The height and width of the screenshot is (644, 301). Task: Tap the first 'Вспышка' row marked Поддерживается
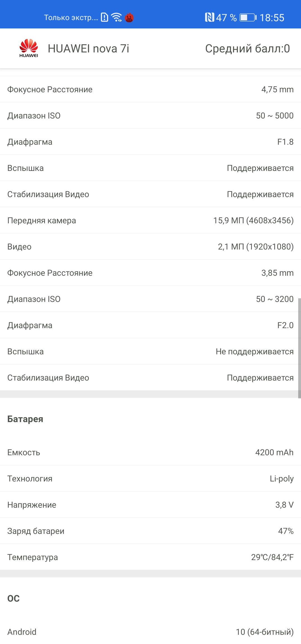click(x=151, y=168)
